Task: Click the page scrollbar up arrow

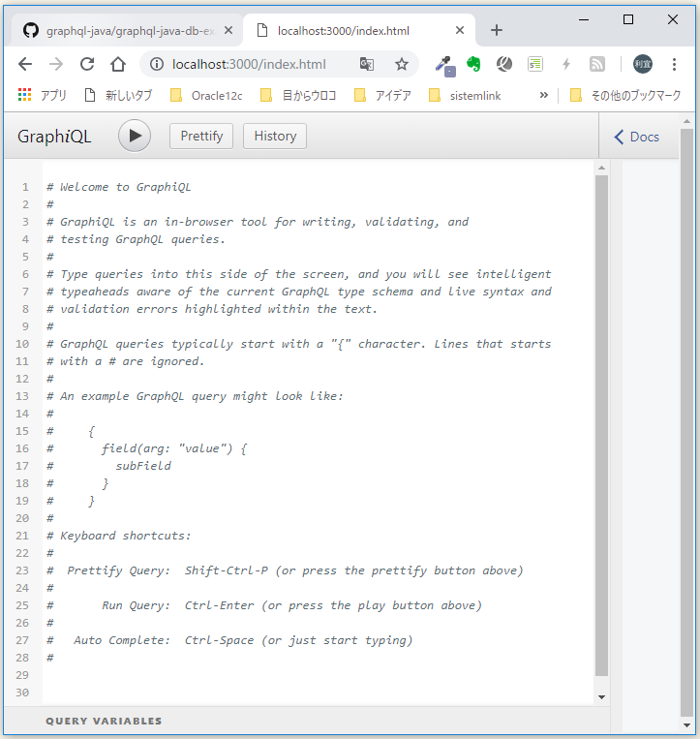Action: (x=686, y=122)
